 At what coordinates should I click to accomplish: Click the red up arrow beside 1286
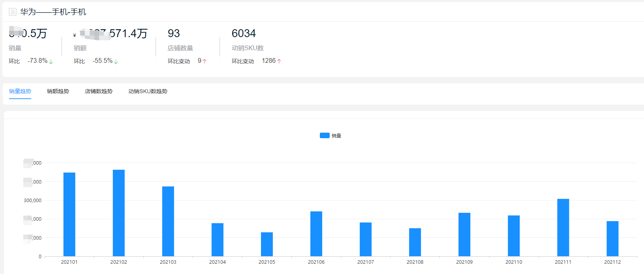[x=279, y=61]
